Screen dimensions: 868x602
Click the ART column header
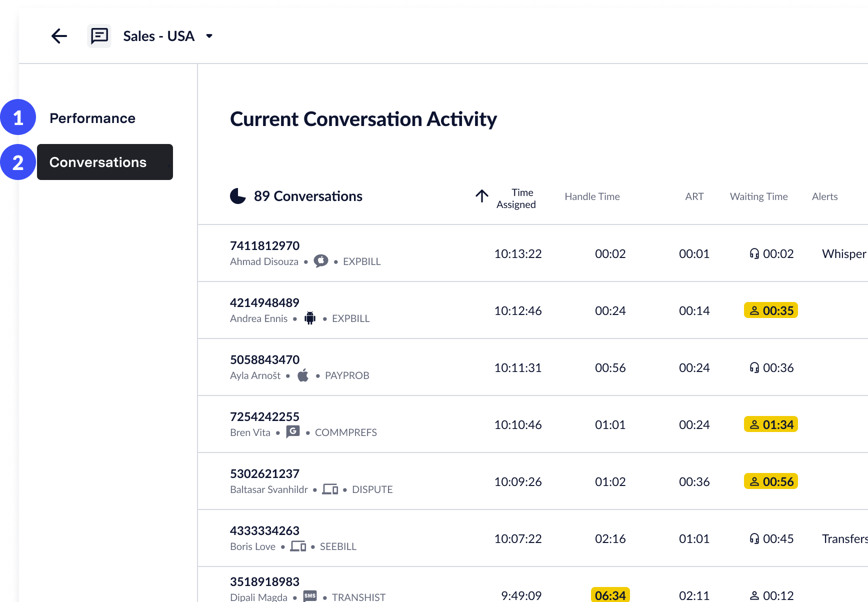[x=694, y=196]
